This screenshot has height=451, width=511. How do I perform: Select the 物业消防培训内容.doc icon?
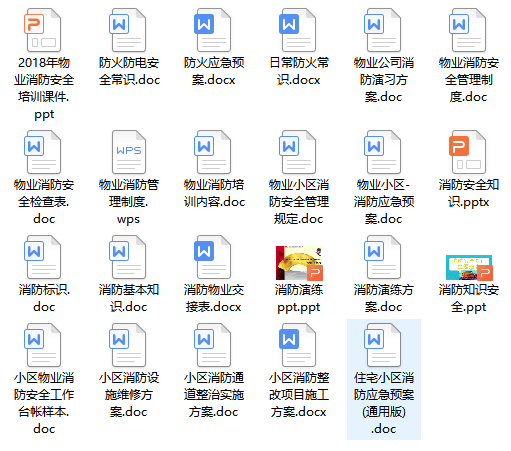point(213,152)
